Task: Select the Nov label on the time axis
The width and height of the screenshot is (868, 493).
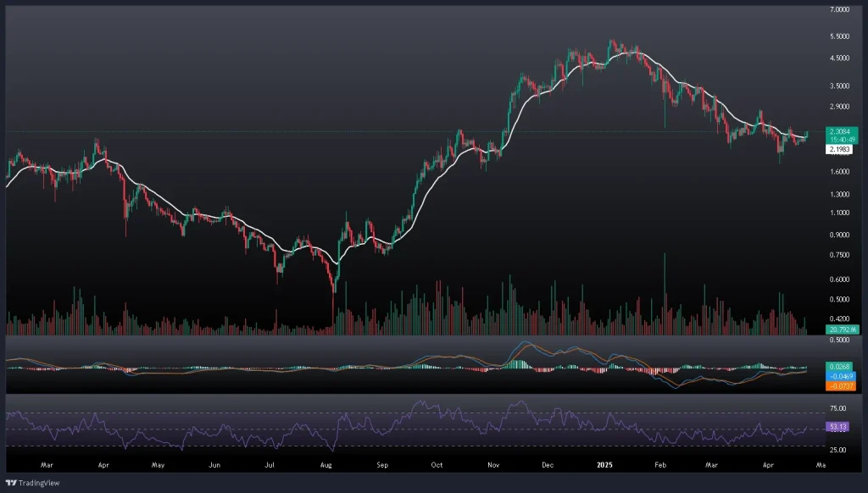Action: coord(493,465)
